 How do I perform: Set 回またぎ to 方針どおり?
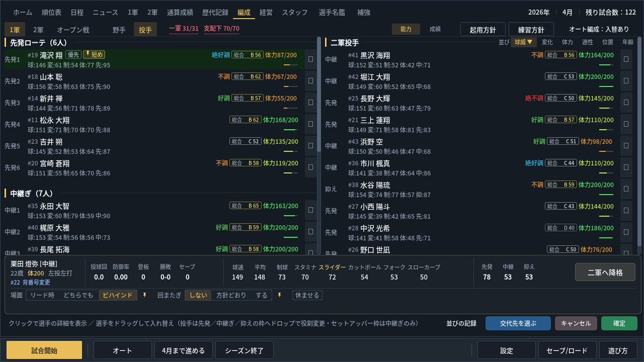[232, 295]
